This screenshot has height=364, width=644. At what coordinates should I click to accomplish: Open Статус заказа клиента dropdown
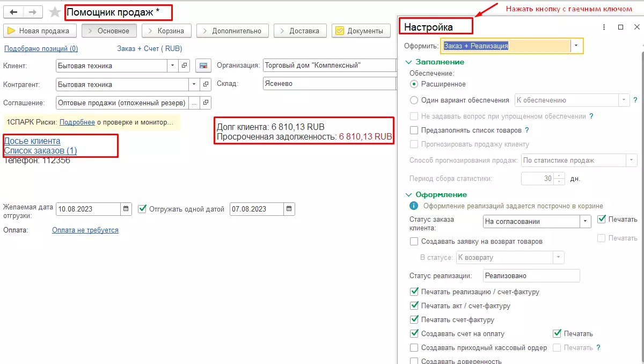(x=585, y=221)
